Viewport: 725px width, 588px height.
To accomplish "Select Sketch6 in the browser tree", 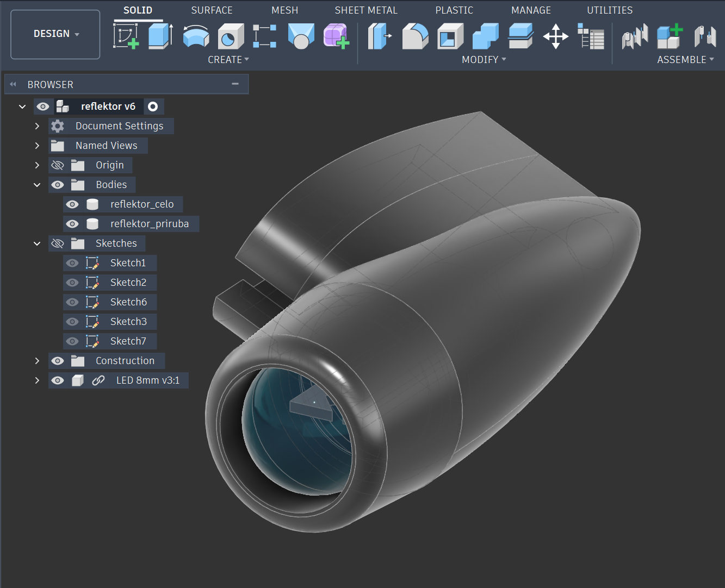I will [x=128, y=302].
